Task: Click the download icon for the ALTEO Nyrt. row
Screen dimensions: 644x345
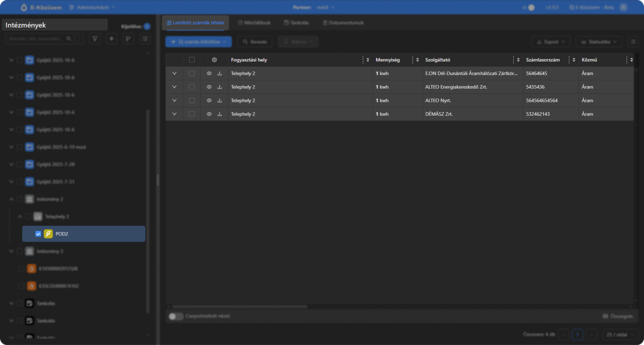Action: 220,100
